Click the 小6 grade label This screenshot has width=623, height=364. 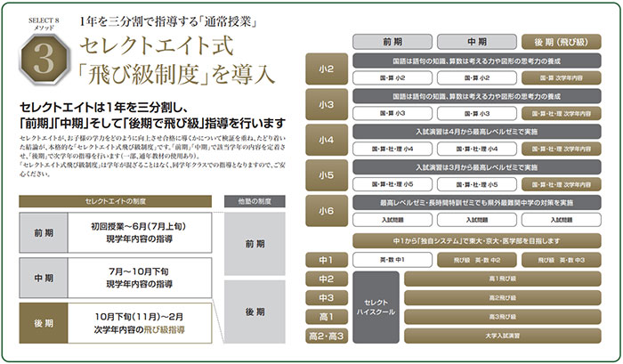tap(327, 211)
